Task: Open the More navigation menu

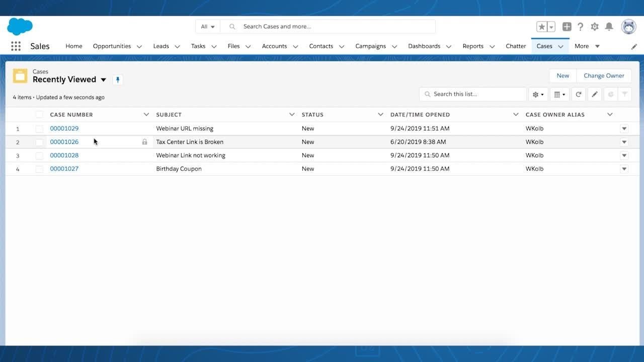Action: [587, 46]
